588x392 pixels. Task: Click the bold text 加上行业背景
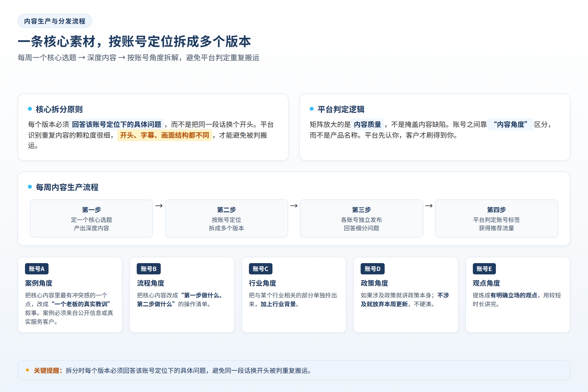(278, 304)
